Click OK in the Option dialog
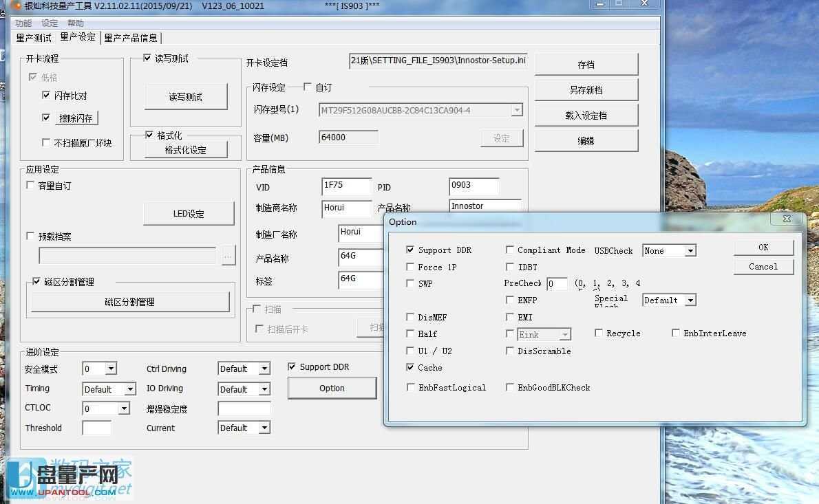The image size is (819, 504). click(763, 247)
